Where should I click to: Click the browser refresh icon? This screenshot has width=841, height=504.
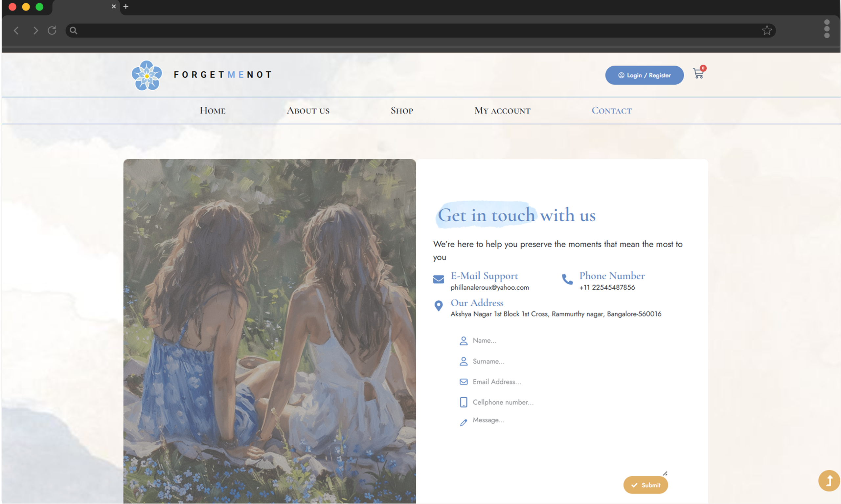[52, 30]
